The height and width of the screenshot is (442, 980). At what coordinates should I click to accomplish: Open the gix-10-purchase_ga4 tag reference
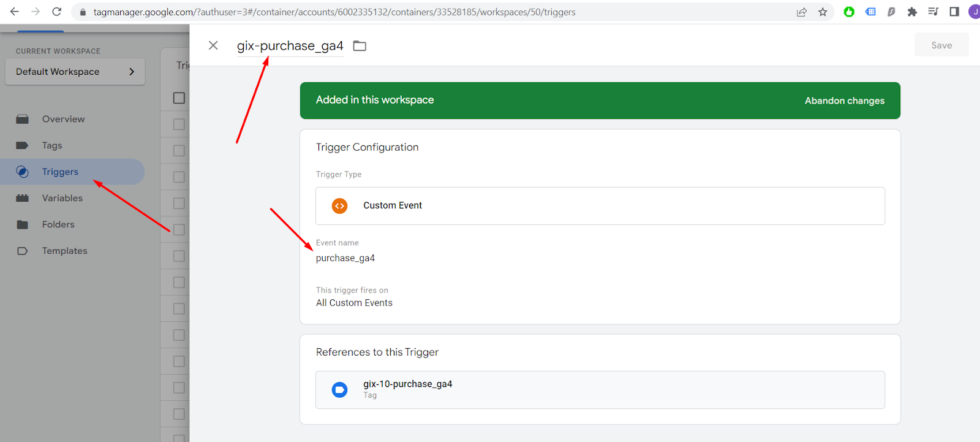point(600,390)
